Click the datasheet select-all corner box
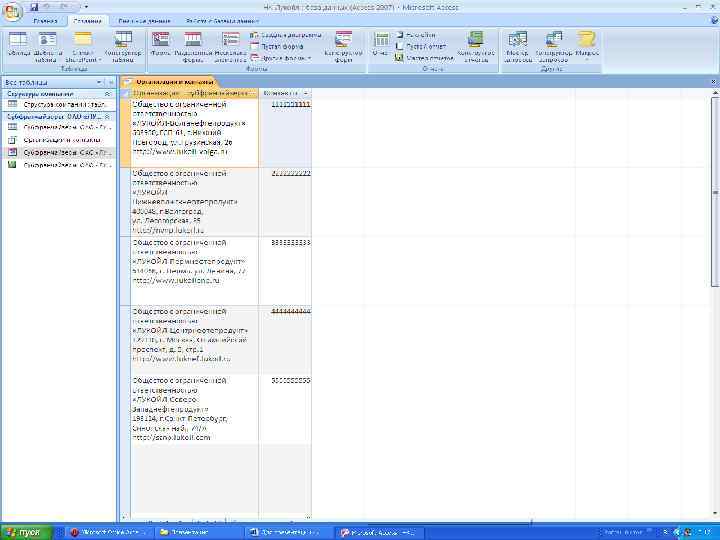 (x=125, y=93)
